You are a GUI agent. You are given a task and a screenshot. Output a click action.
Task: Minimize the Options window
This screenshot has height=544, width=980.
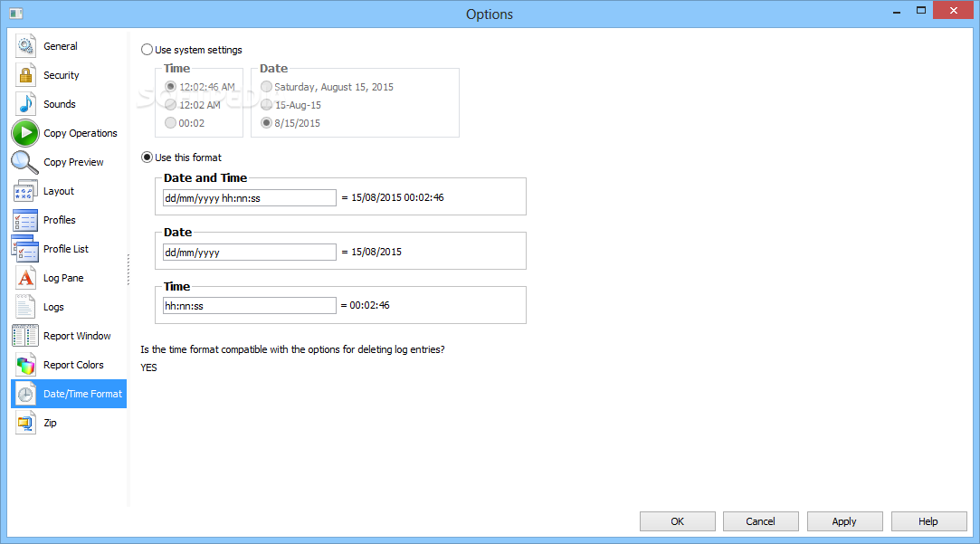pyautogui.click(x=897, y=12)
